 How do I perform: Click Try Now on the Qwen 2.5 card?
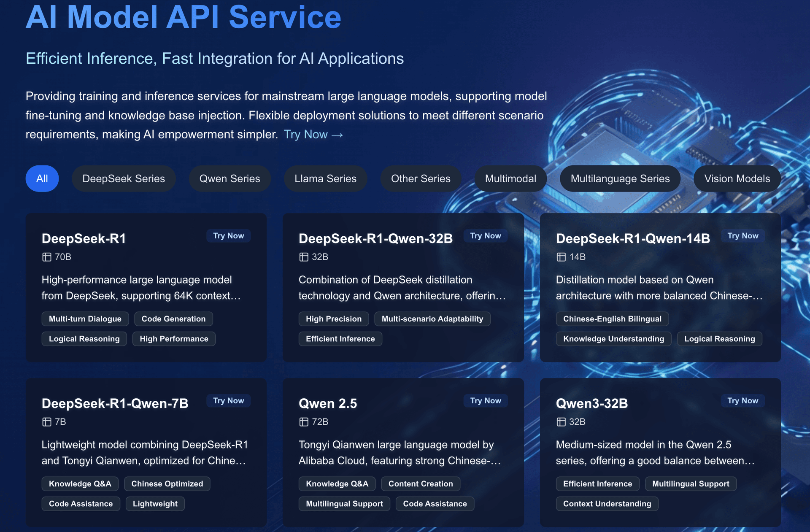tap(485, 400)
